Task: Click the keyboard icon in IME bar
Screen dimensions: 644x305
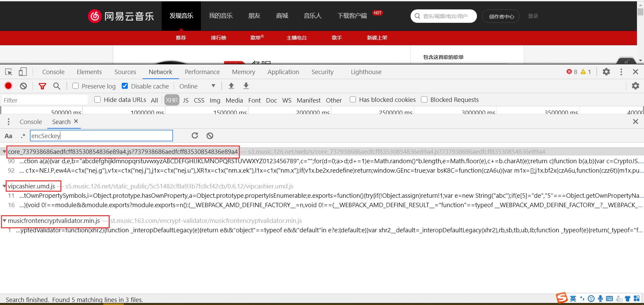Action: pos(609,298)
